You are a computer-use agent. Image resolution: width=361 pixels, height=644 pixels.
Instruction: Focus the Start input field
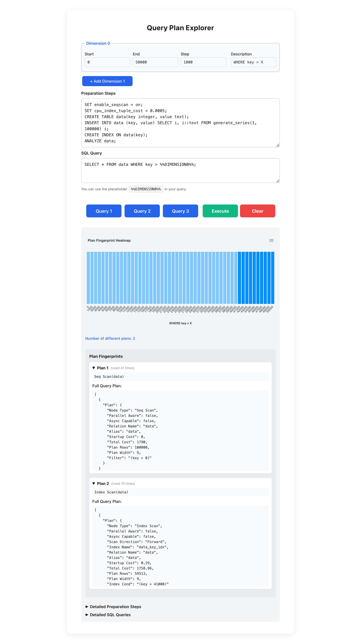click(x=107, y=62)
